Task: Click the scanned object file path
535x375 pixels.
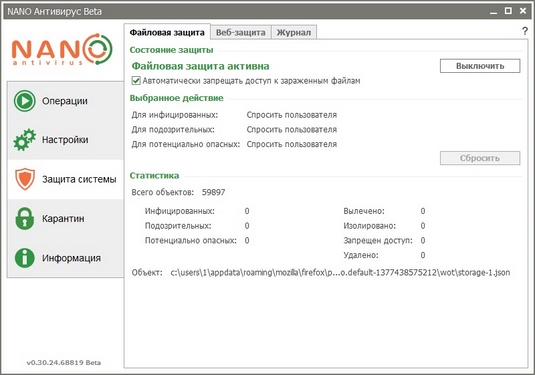Action: click(340, 273)
